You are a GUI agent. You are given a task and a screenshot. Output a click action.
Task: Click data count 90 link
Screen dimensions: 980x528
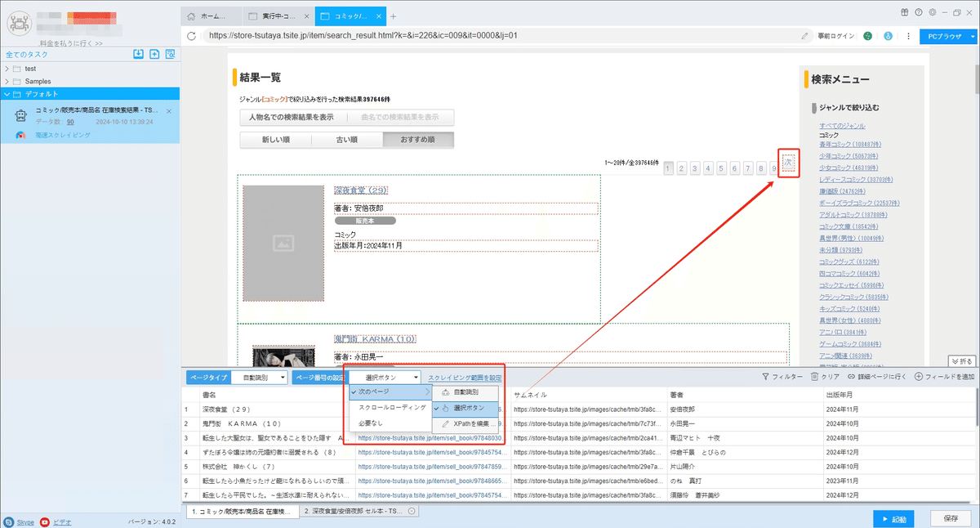click(70, 121)
